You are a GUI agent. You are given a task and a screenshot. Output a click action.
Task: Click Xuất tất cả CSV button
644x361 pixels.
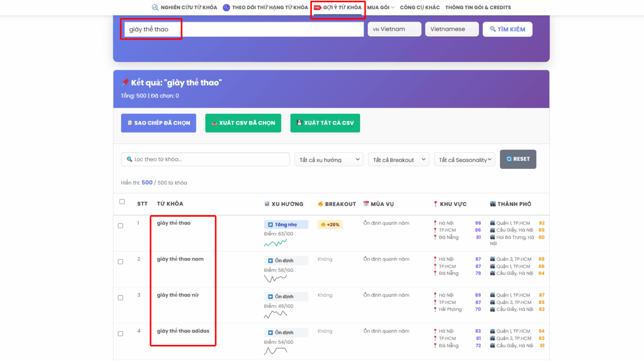(x=325, y=123)
